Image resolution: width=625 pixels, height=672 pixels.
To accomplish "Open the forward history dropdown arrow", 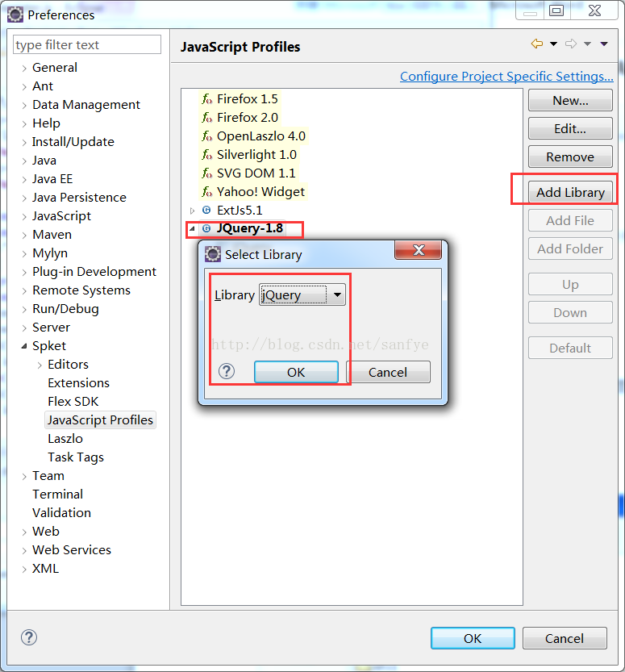I will pyautogui.click(x=587, y=44).
